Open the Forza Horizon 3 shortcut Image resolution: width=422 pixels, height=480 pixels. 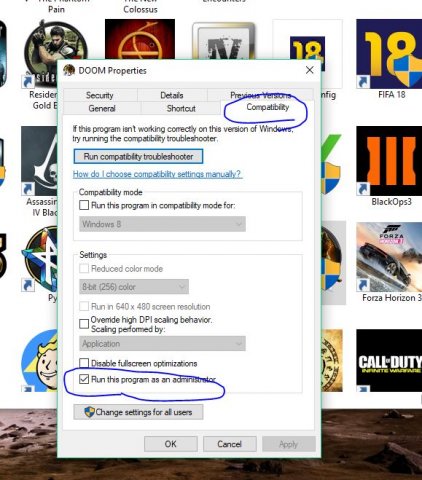pyautogui.click(x=389, y=257)
